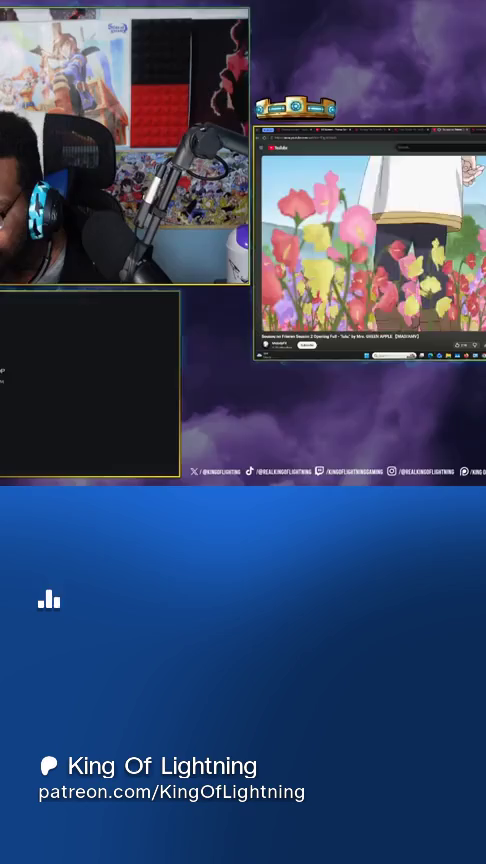486x864 pixels.
Task: Reload the page with the browser refresh icon
Action: tap(264, 137)
